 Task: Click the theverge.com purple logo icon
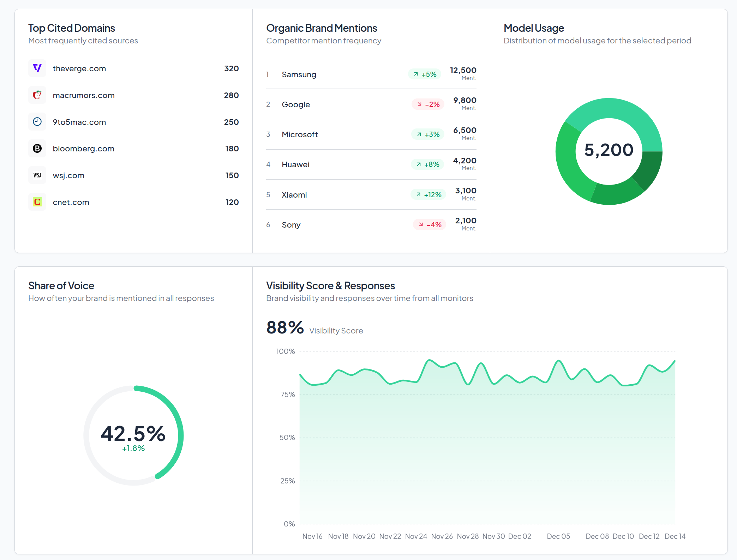tap(37, 68)
